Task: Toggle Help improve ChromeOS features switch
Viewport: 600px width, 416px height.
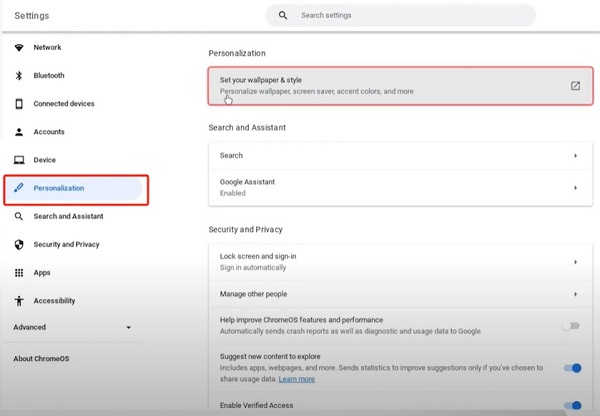Action: pyautogui.click(x=571, y=326)
